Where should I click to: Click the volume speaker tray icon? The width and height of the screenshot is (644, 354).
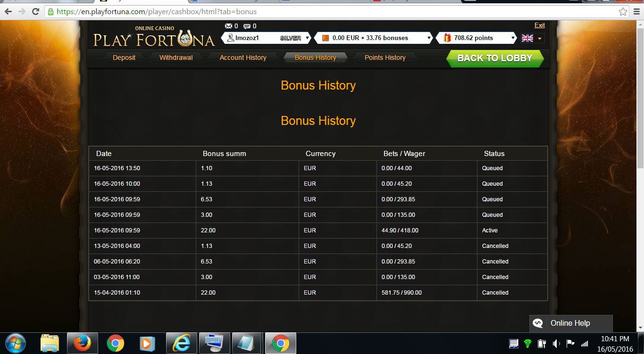556,344
